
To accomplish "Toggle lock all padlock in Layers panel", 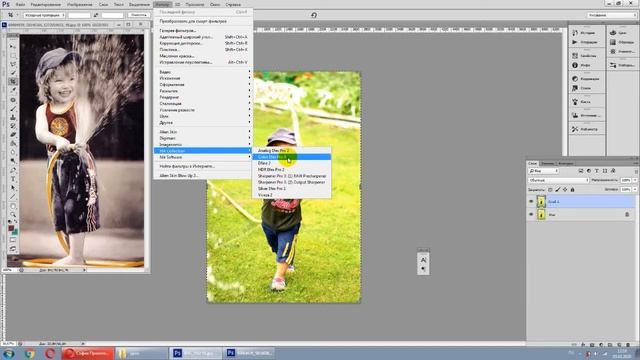I will (572, 190).
